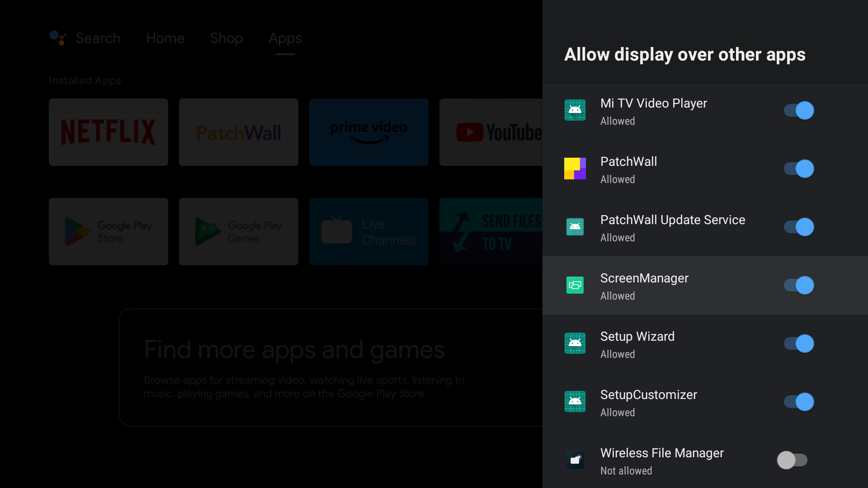868x488 pixels.
Task: Disable SetupCustomizer overlay toggle
Action: click(799, 402)
